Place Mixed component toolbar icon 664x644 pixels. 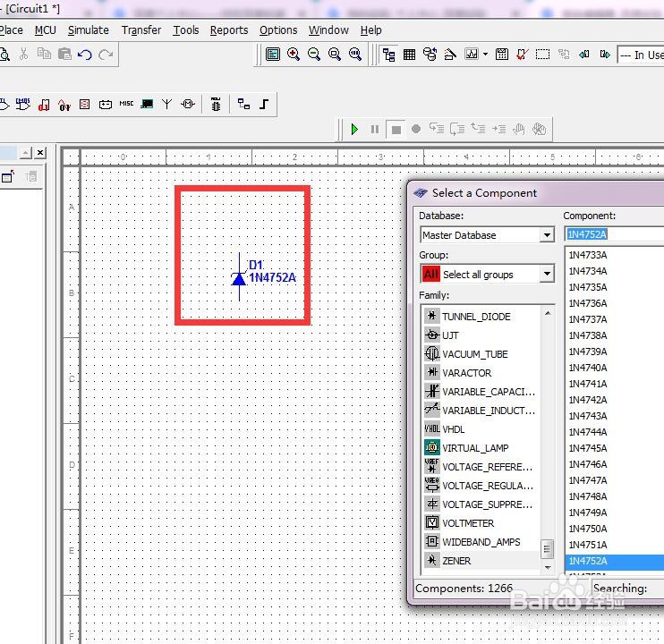point(64,104)
